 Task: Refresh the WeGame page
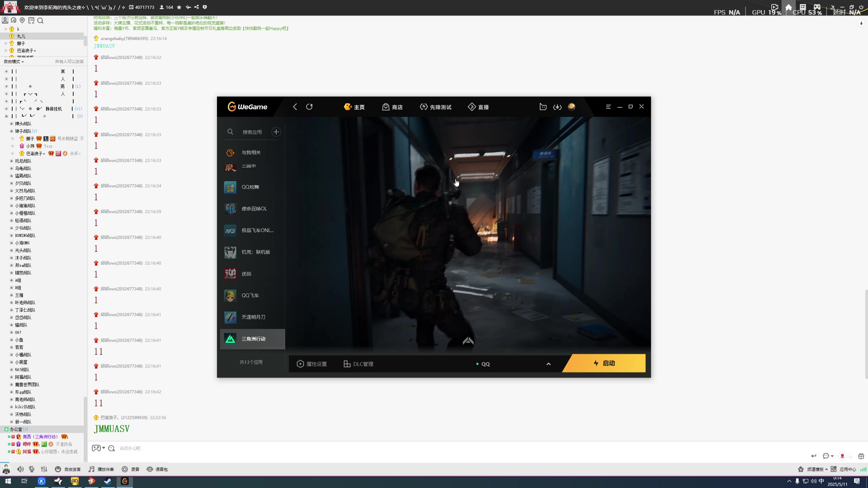click(309, 107)
